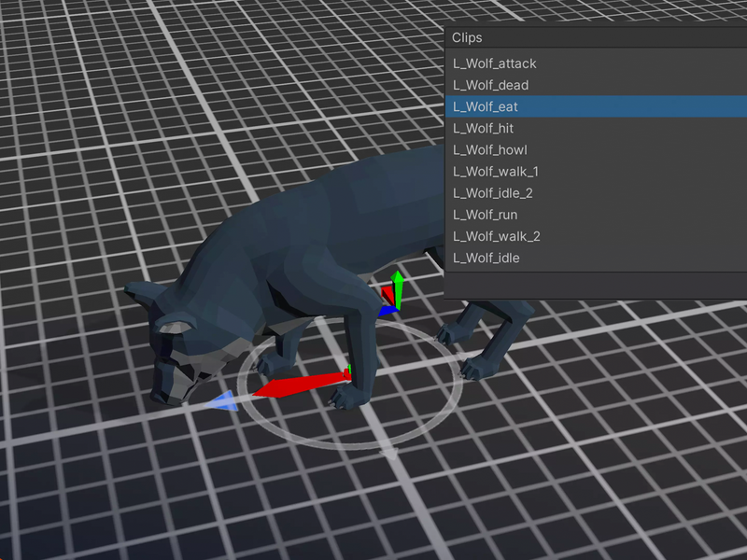This screenshot has width=747, height=560.
Task: Choose the L_Wolf_idle_2 clip
Action: click(596, 193)
